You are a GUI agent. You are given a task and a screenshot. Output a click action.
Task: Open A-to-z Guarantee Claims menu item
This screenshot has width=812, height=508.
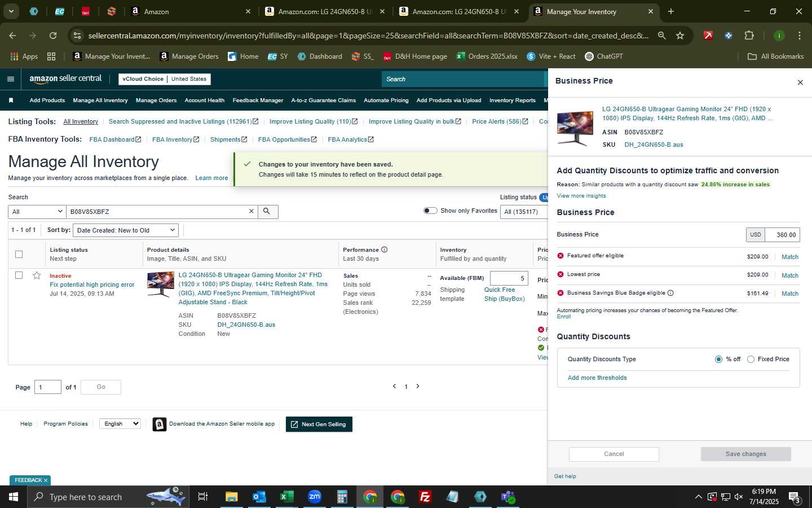click(x=324, y=100)
